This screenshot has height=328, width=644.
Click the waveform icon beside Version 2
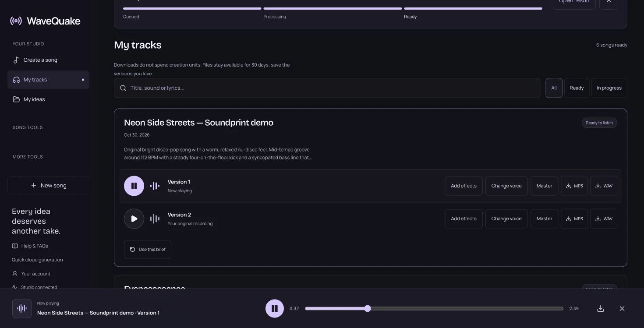pyautogui.click(x=155, y=219)
